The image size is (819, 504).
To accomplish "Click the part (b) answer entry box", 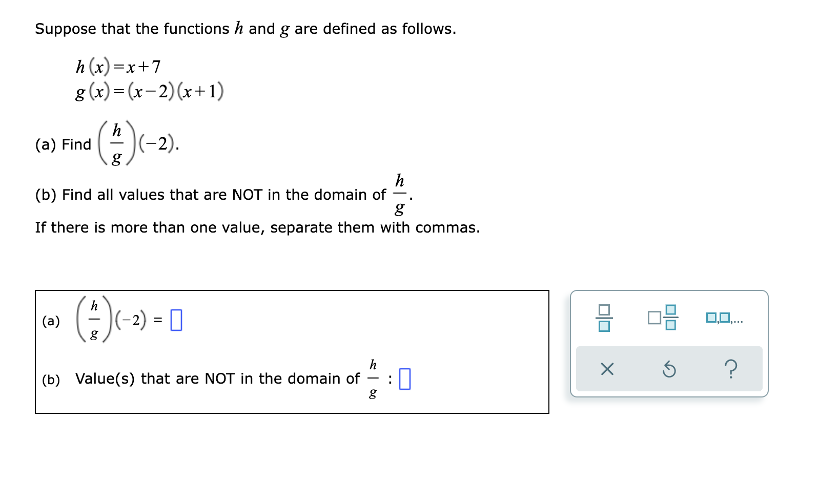I will pyautogui.click(x=405, y=379).
